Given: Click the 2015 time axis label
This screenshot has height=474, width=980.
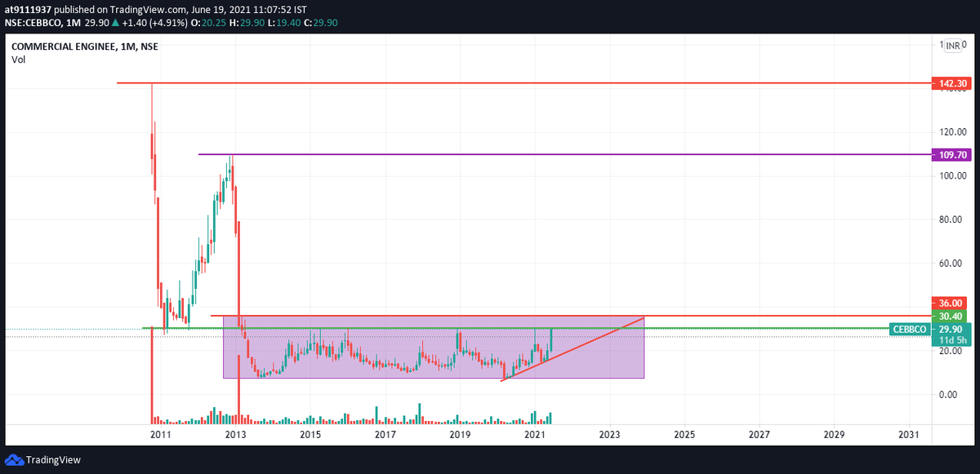Looking at the screenshot, I should coord(310,435).
